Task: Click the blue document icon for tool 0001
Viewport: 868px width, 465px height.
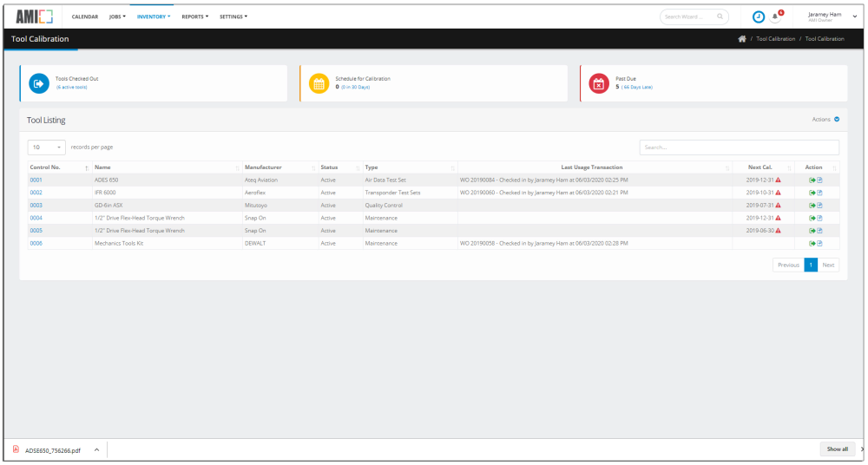Action: point(820,180)
